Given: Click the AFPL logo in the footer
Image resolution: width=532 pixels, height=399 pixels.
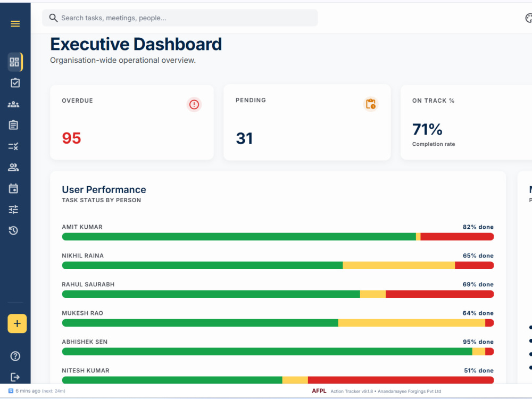Looking at the screenshot, I should [319, 391].
